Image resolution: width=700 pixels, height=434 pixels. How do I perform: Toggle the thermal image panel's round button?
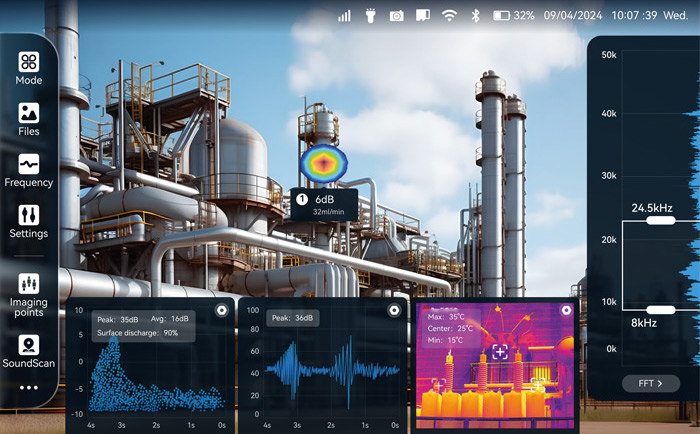click(566, 310)
